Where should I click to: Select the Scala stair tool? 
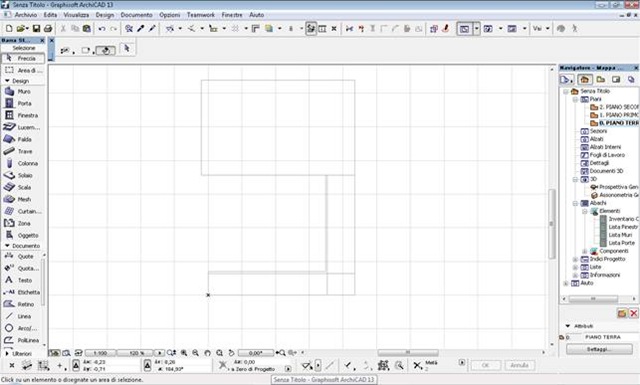coord(23,187)
